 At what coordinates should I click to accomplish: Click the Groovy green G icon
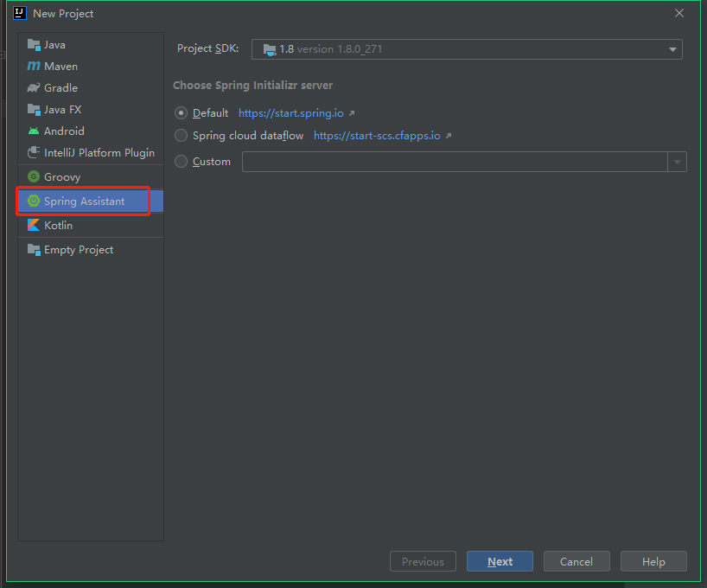[34, 176]
